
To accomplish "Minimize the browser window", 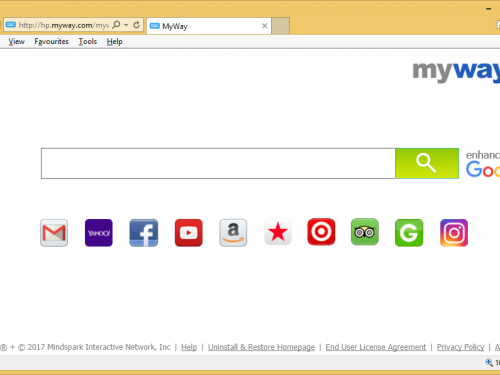I will pos(489,9).
